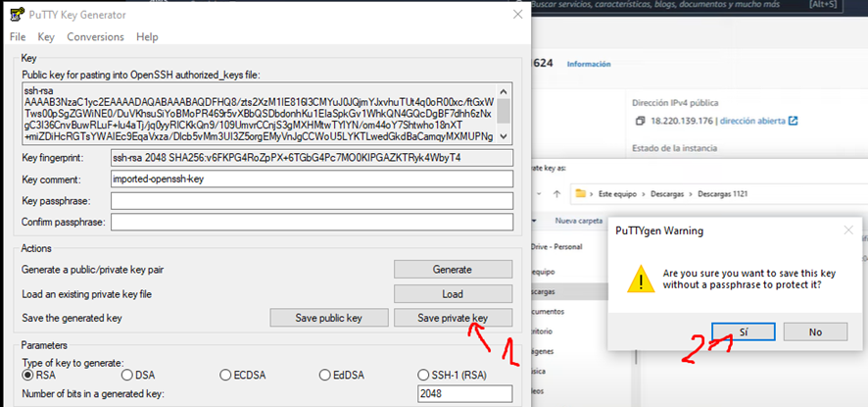
Task: Open the Key menu
Action: click(x=46, y=36)
